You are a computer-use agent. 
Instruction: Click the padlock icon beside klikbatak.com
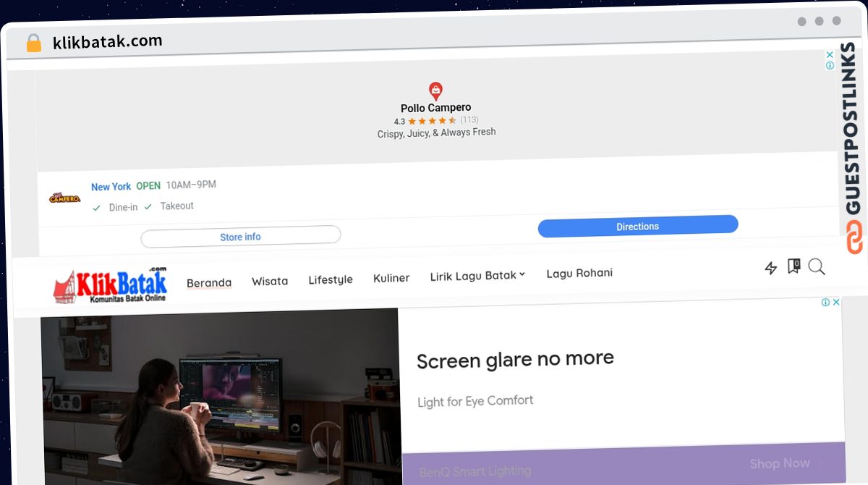33,43
